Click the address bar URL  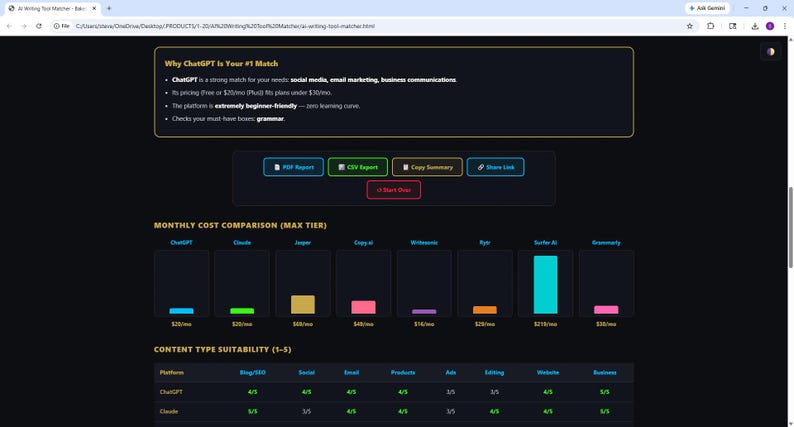[225, 26]
